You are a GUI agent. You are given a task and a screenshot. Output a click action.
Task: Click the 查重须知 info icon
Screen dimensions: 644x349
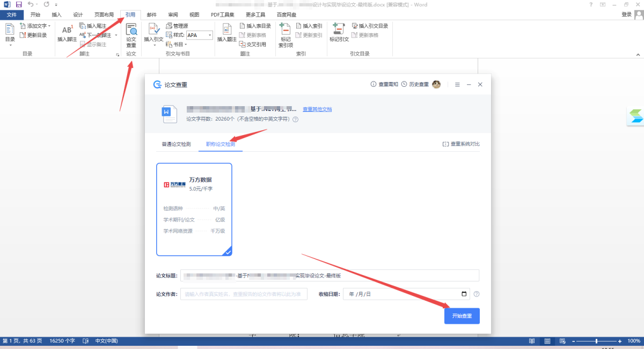[374, 85]
